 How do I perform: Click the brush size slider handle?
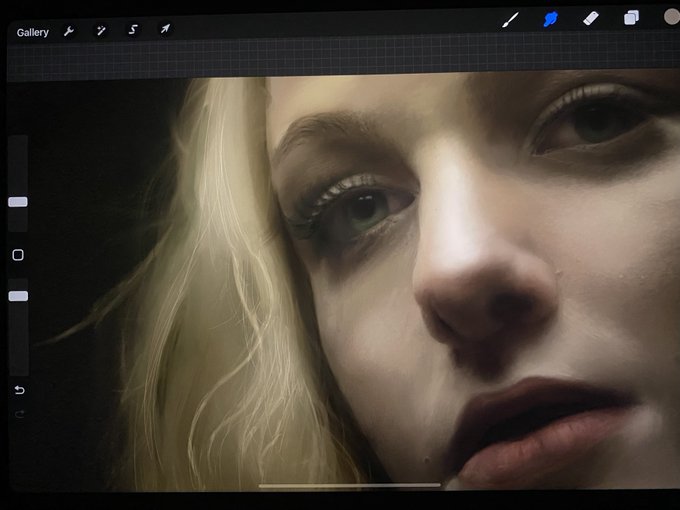coord(18,202)
